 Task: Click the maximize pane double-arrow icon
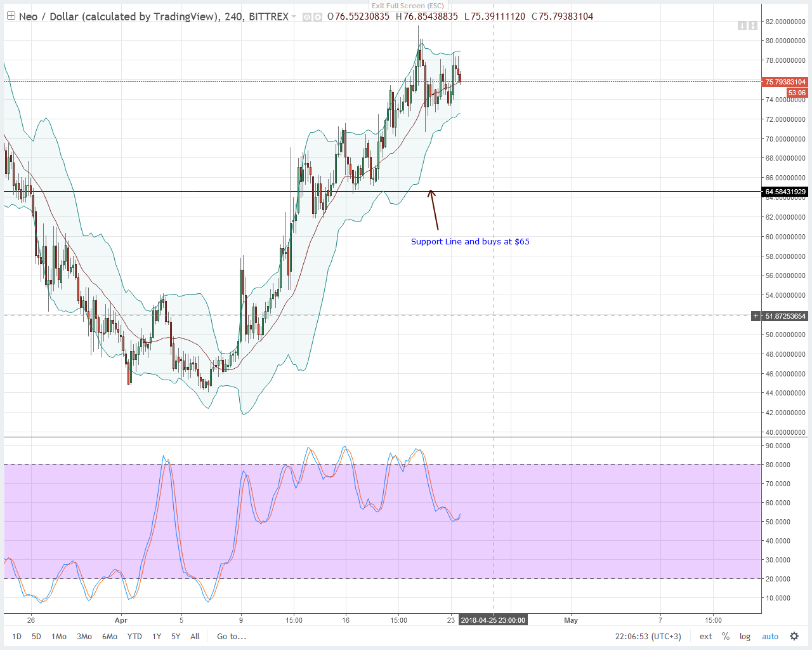[752, 25]
